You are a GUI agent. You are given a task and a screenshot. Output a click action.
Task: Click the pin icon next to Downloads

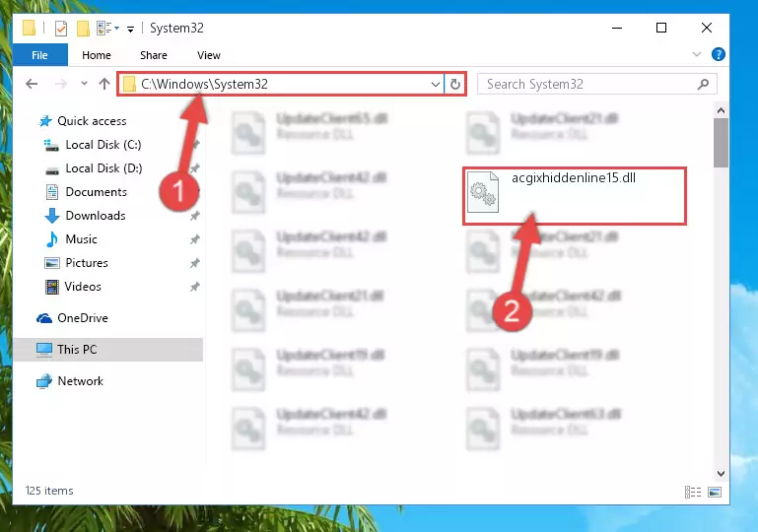(x=194, y=216)
